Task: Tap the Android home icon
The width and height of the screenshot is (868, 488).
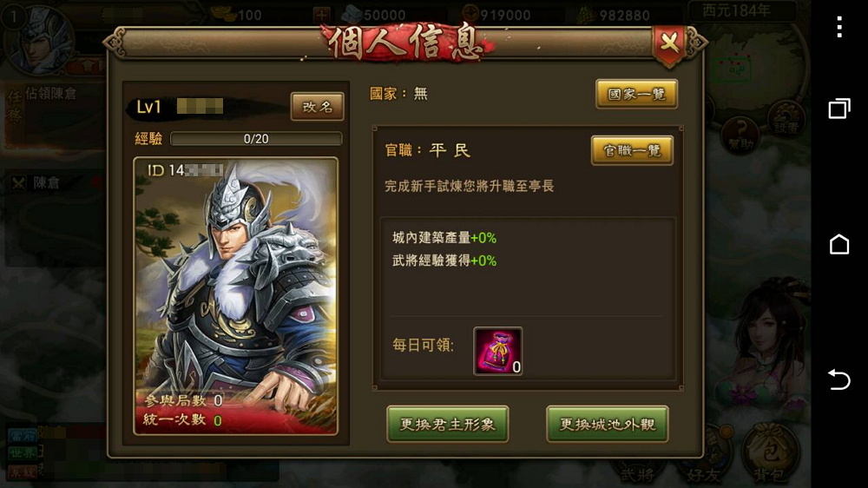Action: [x=839, y=244]
